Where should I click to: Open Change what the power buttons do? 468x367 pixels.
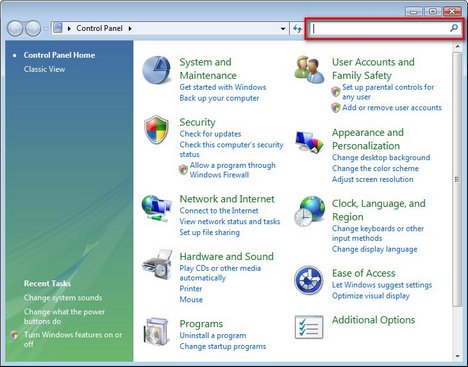[x=64, y=316]
